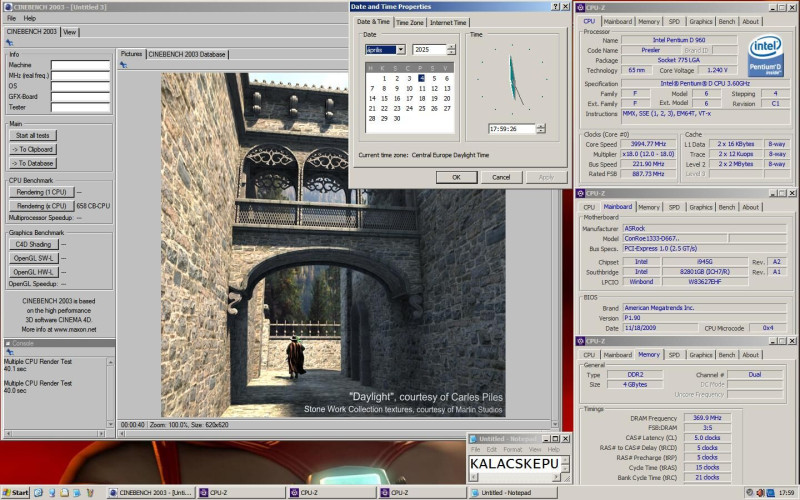This screenshot has height=500, width=800.
Task: Run the C4D Shading test
Action: pos(33,244)
